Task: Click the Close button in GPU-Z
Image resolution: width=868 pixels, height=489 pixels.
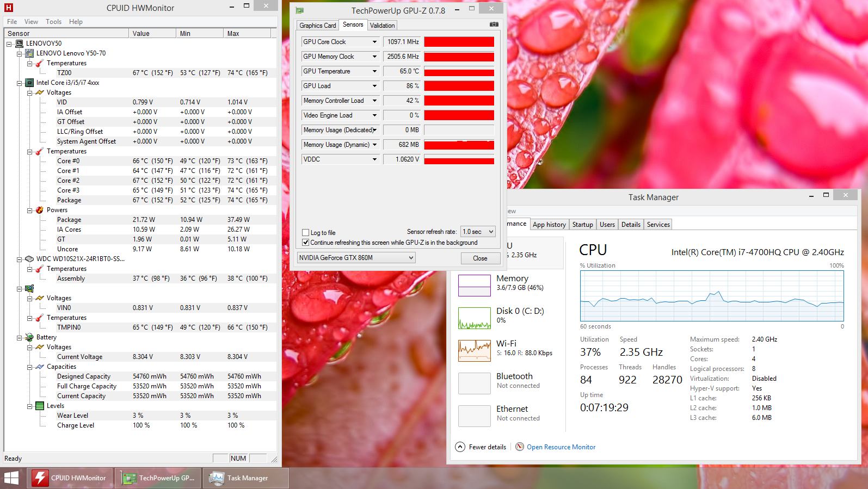Action: [480, 258]
